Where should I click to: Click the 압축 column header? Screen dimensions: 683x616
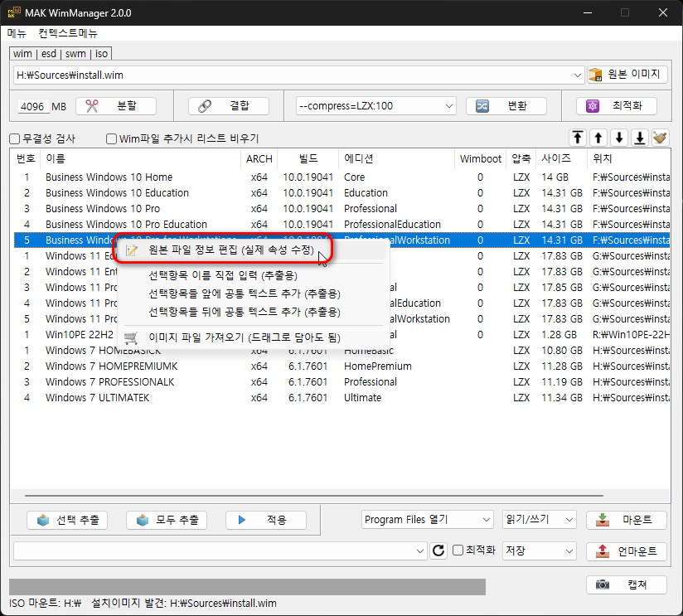click(521, 158)
